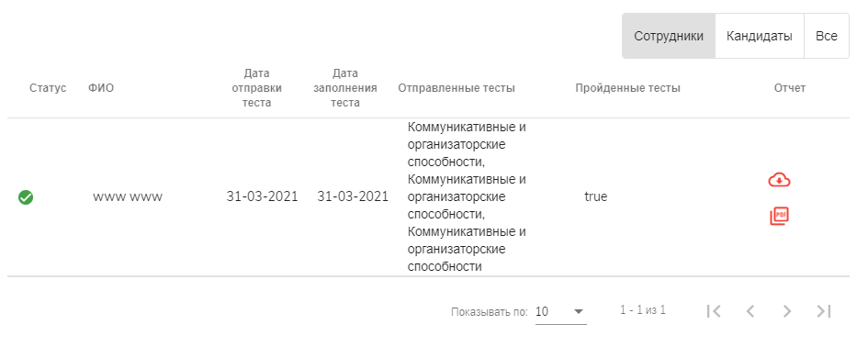
Task: Open the PDF report icon
Action: [779, 216]
